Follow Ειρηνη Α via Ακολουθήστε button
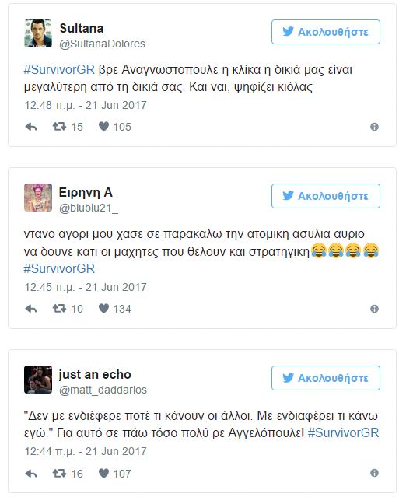The height and width of the screenshot is (504, 420). pyautogui.click(x=326, y=196)
